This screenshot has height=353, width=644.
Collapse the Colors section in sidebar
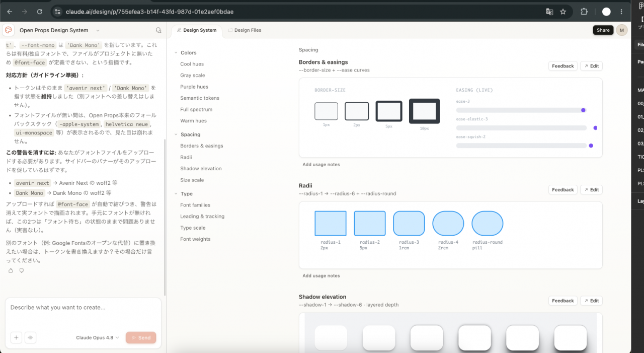click(176, 53)
